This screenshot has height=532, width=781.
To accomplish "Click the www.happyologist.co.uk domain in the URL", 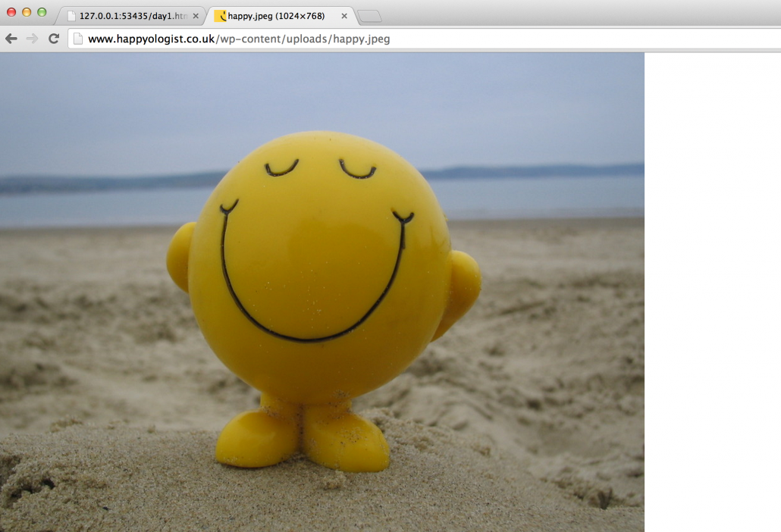I will [x=151, y=39].
